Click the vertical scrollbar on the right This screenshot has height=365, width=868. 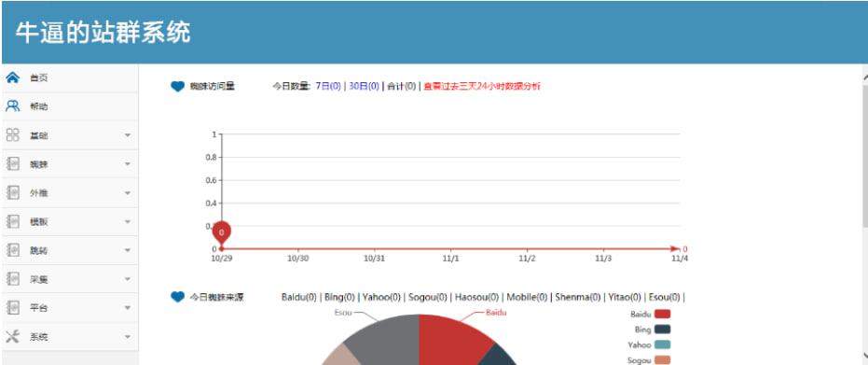click(864, 149)
